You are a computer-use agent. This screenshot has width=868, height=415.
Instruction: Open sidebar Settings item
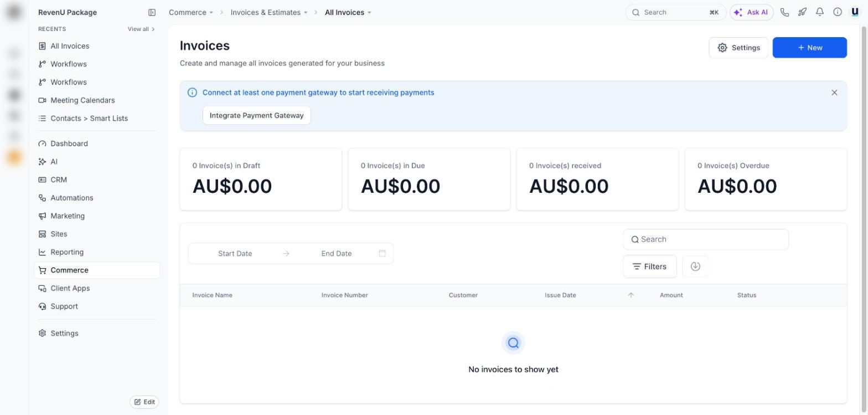[97, 333]
